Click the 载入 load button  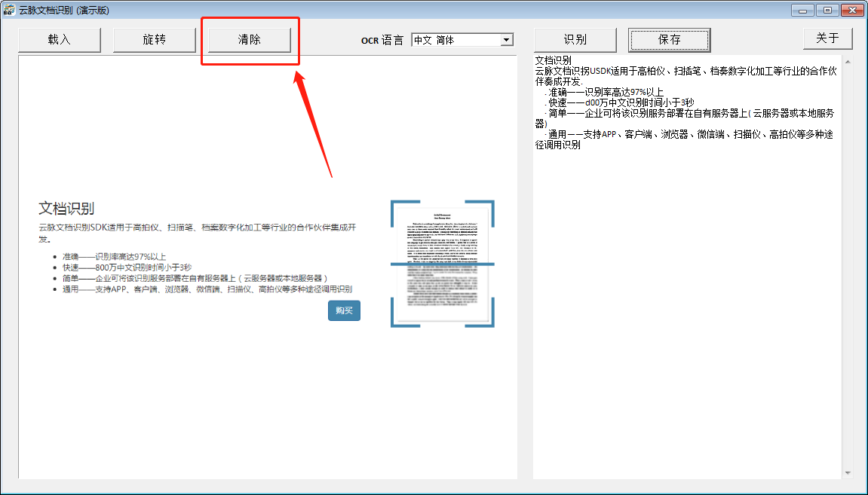60,40
